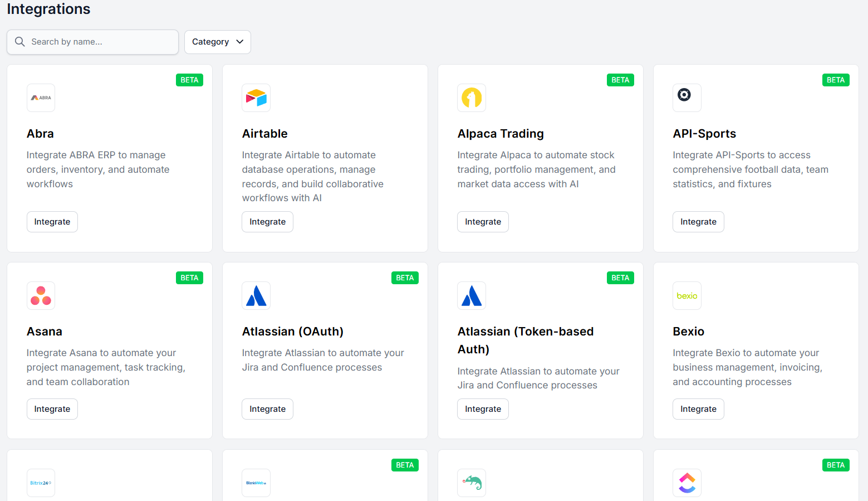The image size is (868, 501).
Task: Click Integrate for Atlassian (Token-based Auth)
Action: click(483, 409)
